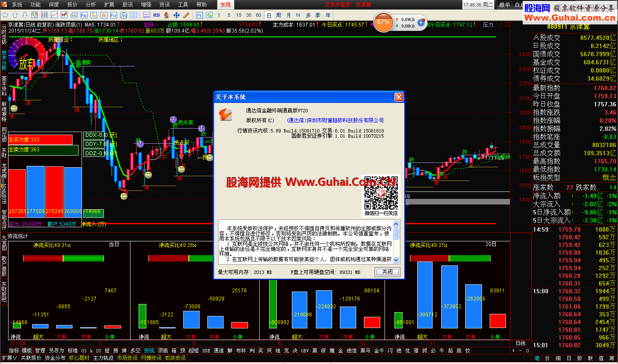
Task: Close the About dialog with X
Action: click(x=399, y=97)
